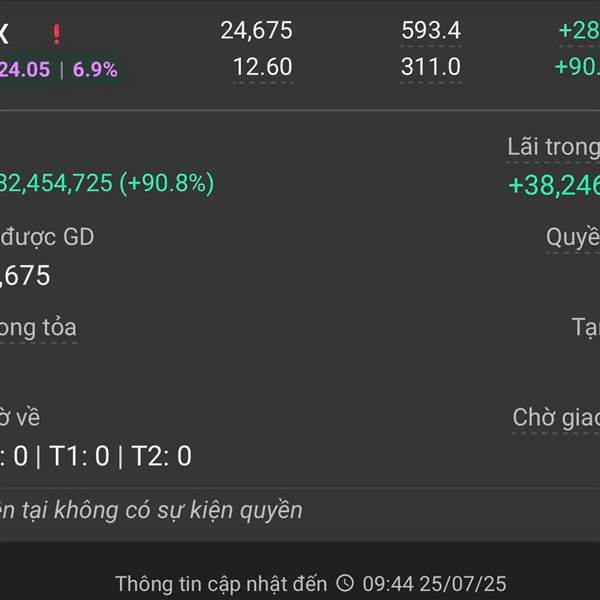Click the T2: 0 pending settlement value
The height and width of the screenshot is (600, 600).
click(161, 456)
